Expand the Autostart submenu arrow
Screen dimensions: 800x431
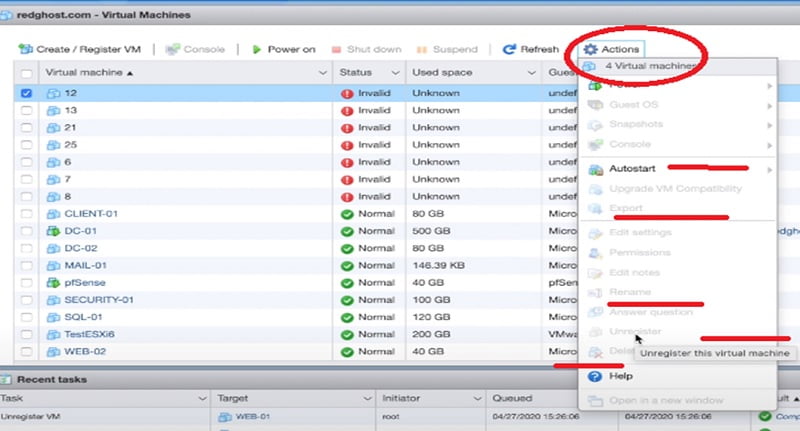769,169
